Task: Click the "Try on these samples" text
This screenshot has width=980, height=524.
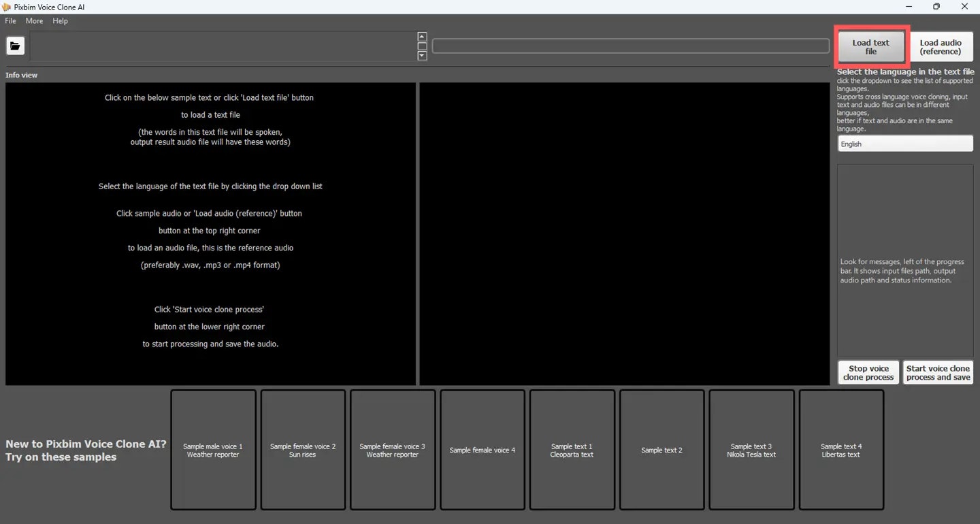Action: click(x=61, y=457)
